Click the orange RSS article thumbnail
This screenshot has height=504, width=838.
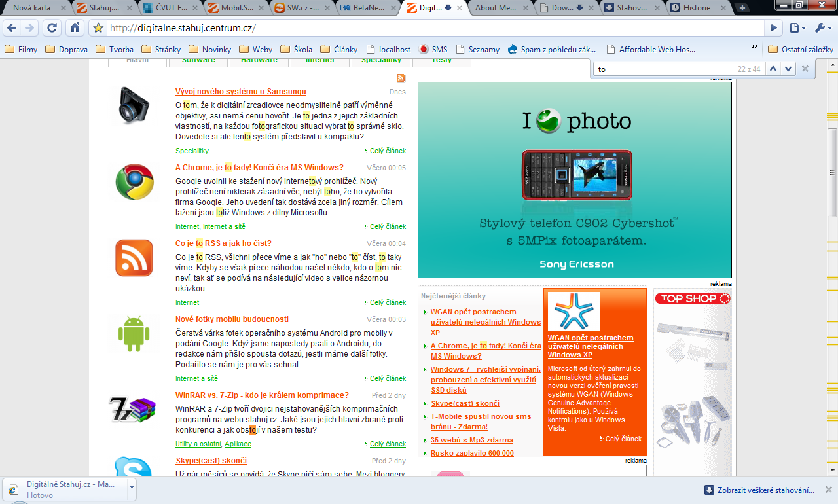point(134,257)
